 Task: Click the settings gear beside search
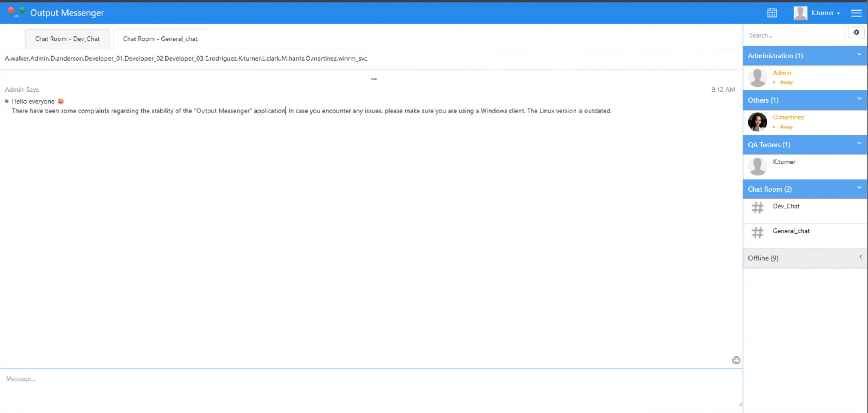coord(856,32)
